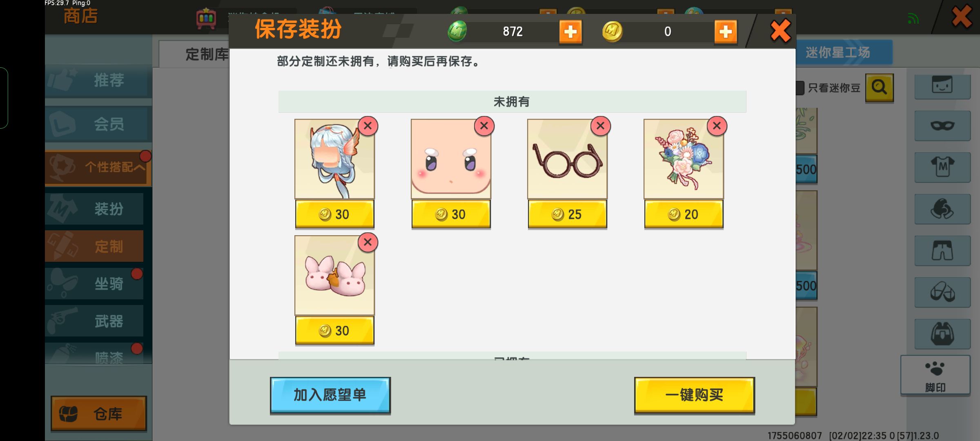Screen dimensions: 980x441
Task: Remove the cute face item
Action: [484, 126]
